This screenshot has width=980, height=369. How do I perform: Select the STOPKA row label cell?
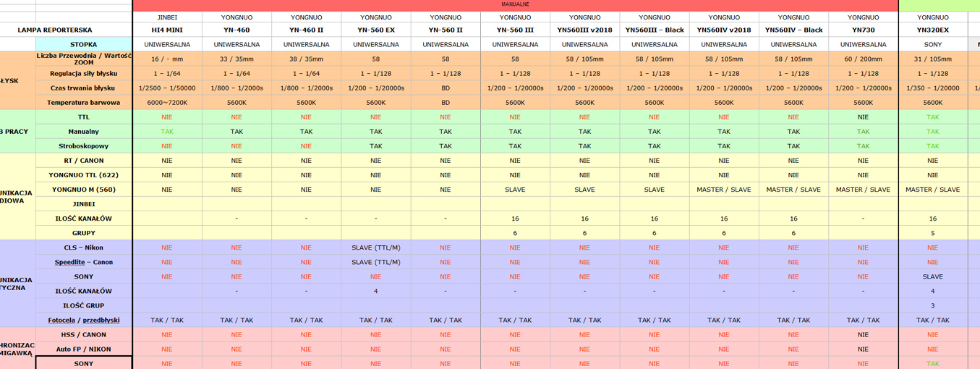click(x=84, y=44)
